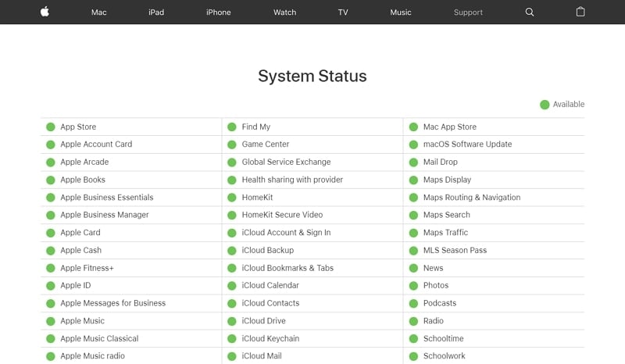Click green status dot beside Podcasts

(x=413, y=303)
